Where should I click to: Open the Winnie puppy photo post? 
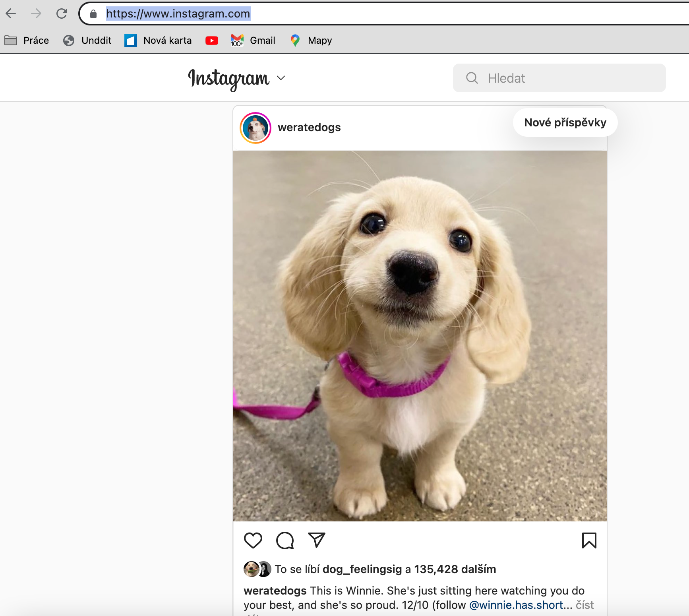coord(420,336)
